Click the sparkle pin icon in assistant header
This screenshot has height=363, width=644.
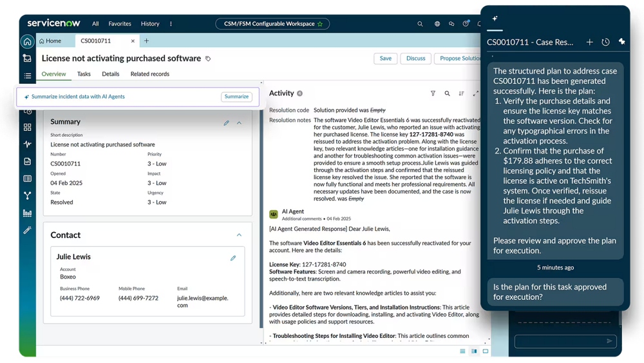coord(621,41)
